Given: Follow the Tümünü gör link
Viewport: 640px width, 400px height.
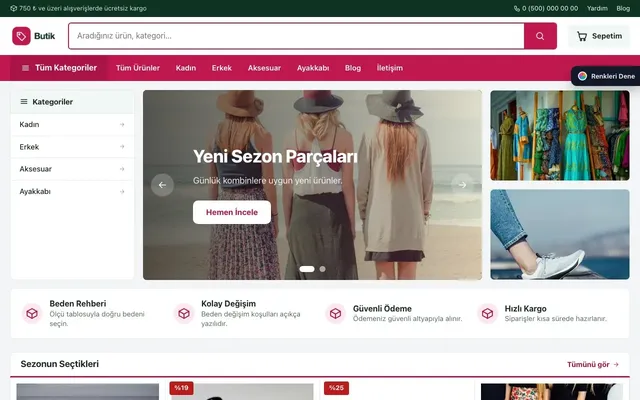Looking at the screenshot, I should tap(593, 364).
